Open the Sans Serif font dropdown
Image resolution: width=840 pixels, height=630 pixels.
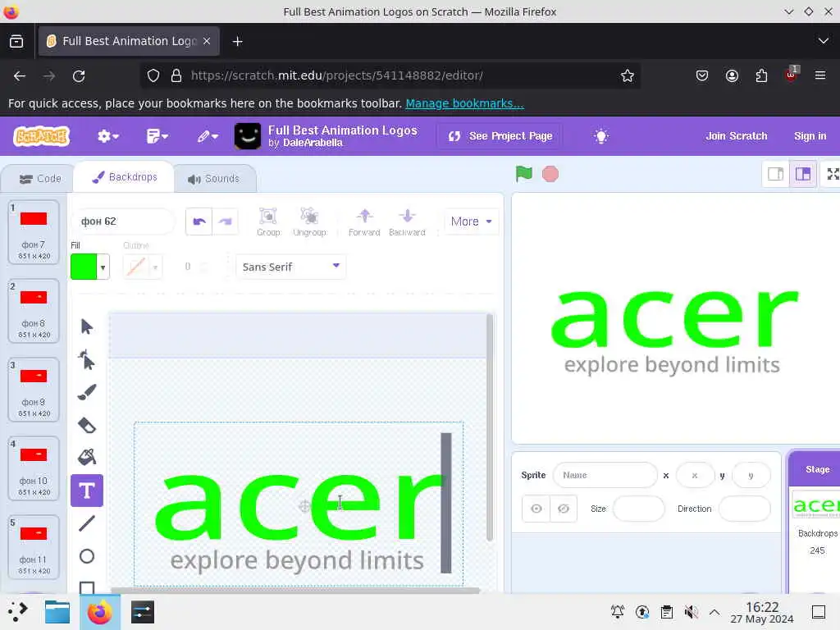click(291, 267)
